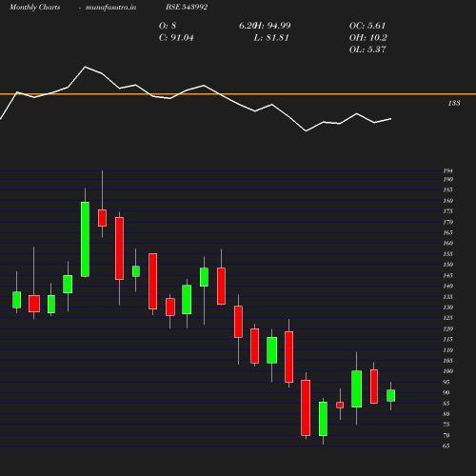Viewport: 476px width, 476px height.
Task: Click the close value 'C: 91.04'
Action: pos(176,38)
